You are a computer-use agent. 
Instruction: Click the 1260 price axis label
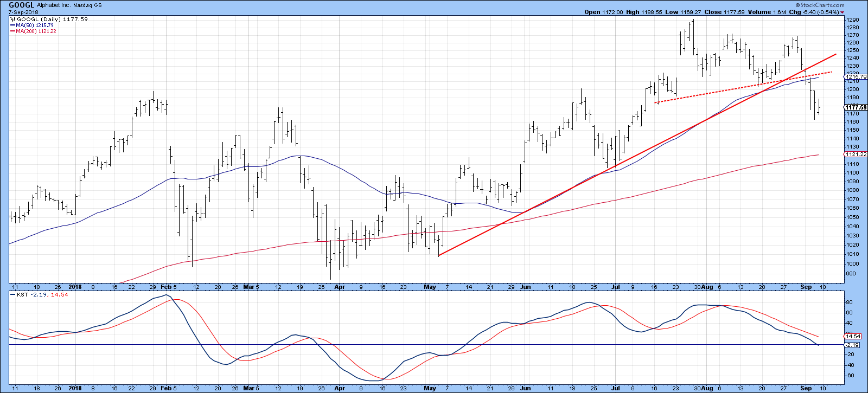coord(853,43)
